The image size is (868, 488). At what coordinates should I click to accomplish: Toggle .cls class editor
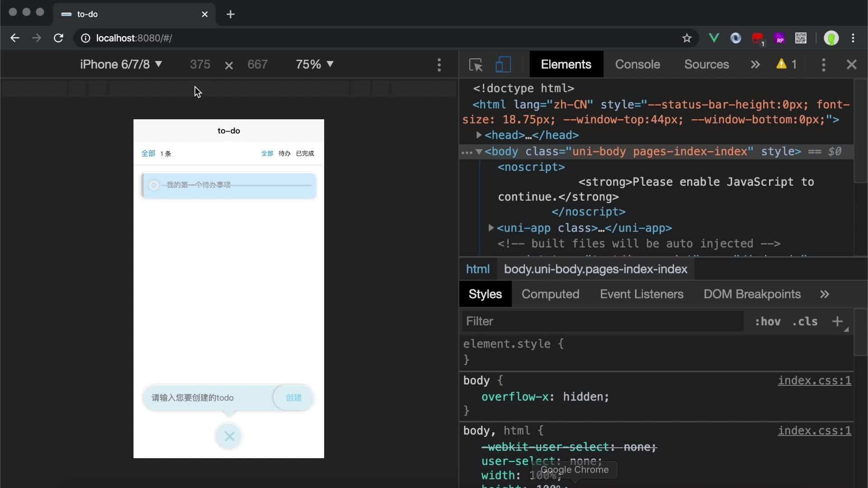[805, 321]
